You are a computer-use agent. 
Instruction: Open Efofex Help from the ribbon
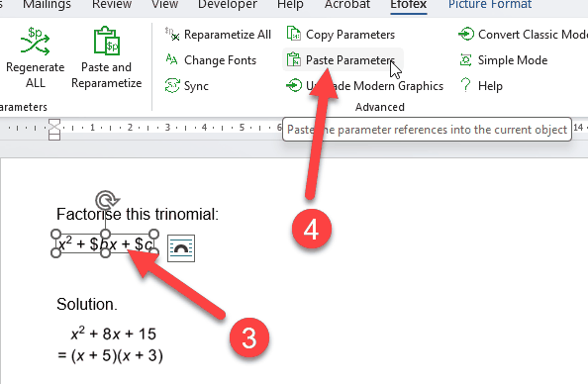(481, 86)
